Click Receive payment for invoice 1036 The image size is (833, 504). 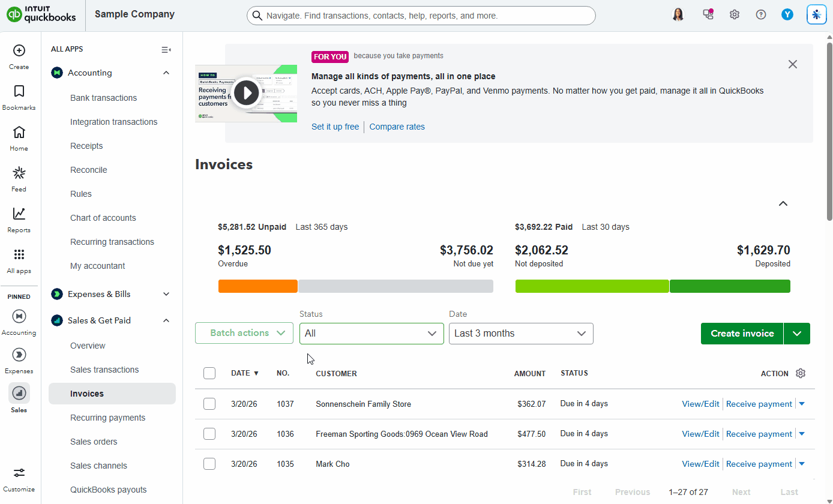(759, 434)
